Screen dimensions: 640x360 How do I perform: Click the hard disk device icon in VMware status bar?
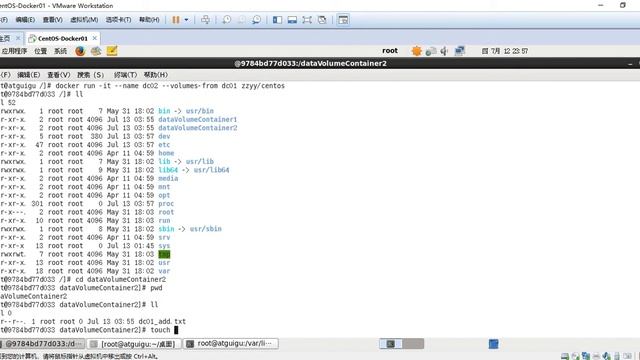tap(565, 356)
